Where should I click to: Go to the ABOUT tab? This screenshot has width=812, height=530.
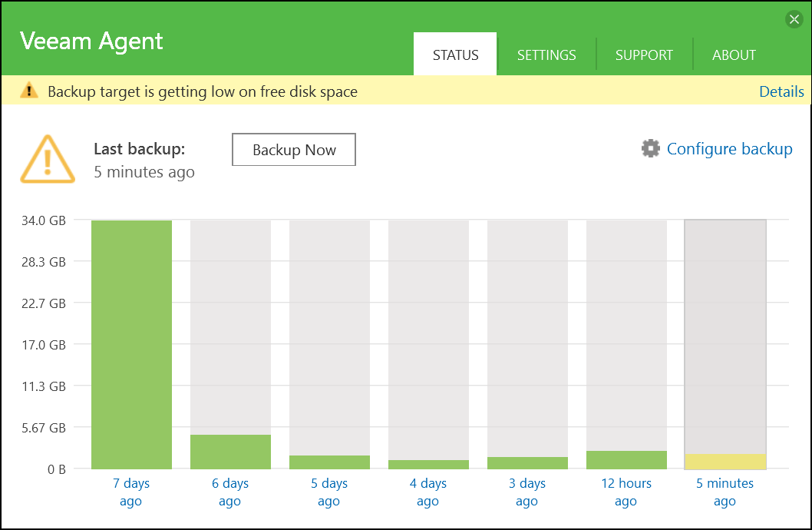(734, 55)
